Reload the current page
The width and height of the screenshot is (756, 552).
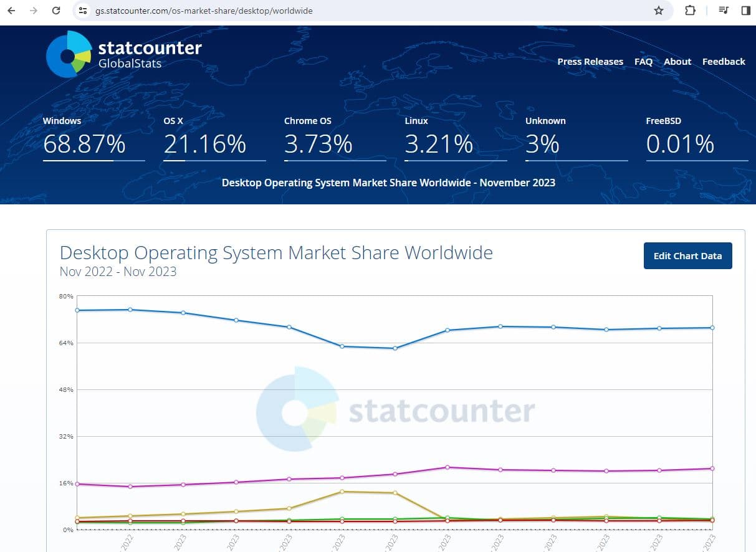pyautogui.click(x=56, y=11)
